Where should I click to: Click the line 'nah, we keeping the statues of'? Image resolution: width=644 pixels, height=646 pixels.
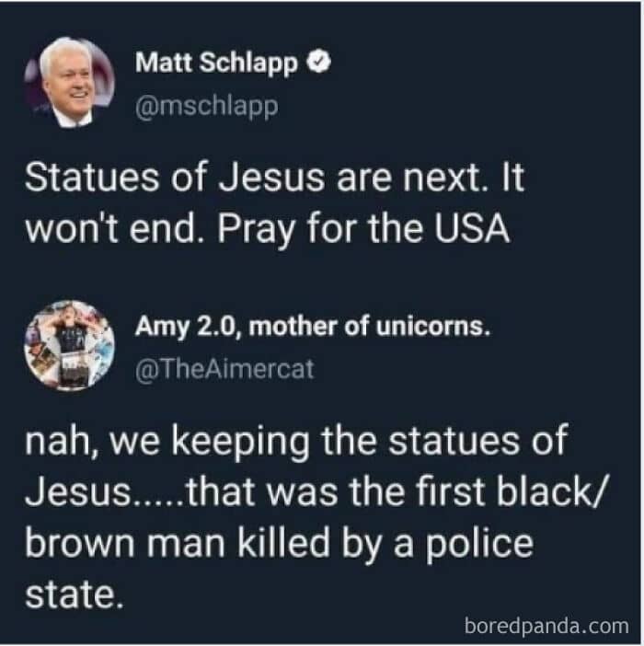click(296, 442)
